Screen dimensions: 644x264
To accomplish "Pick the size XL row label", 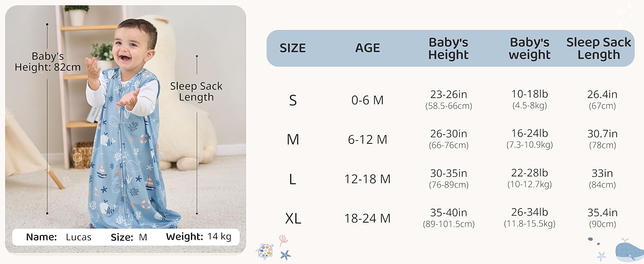I will tap(293, 218).
